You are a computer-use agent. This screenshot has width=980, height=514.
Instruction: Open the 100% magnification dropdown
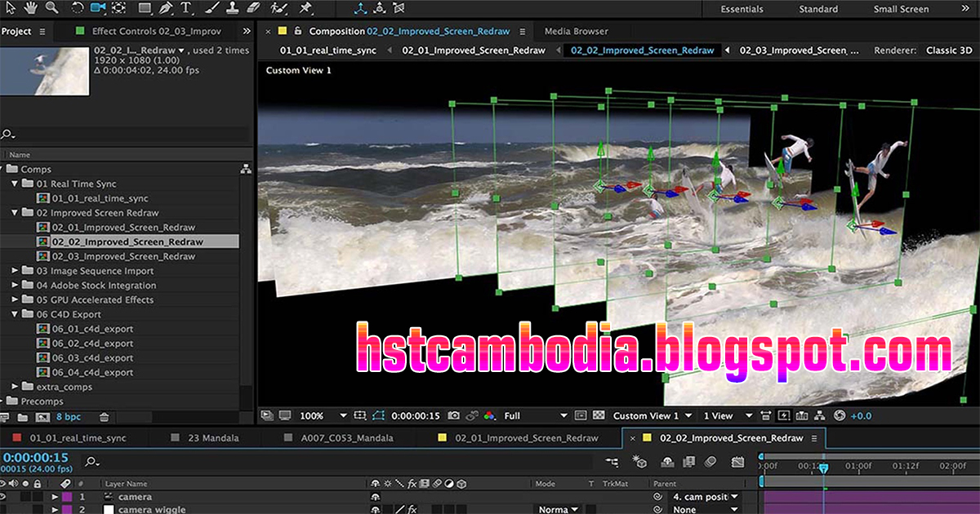pyautogui.click(x=323, y=415)
